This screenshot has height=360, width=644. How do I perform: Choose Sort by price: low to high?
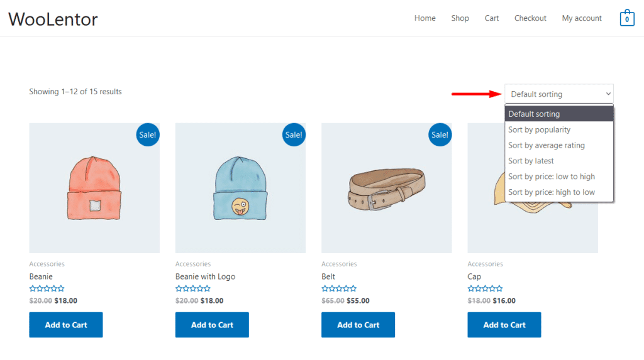551,177
